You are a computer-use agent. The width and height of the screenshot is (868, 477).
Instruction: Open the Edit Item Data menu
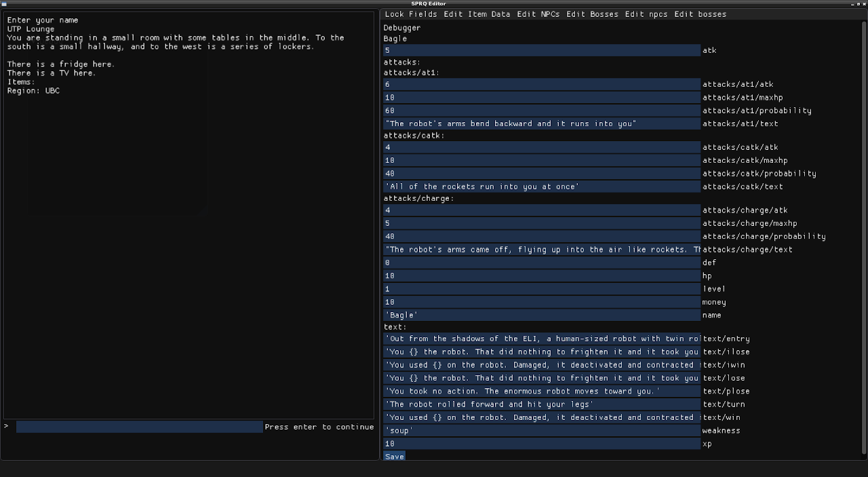click(477, 14)
